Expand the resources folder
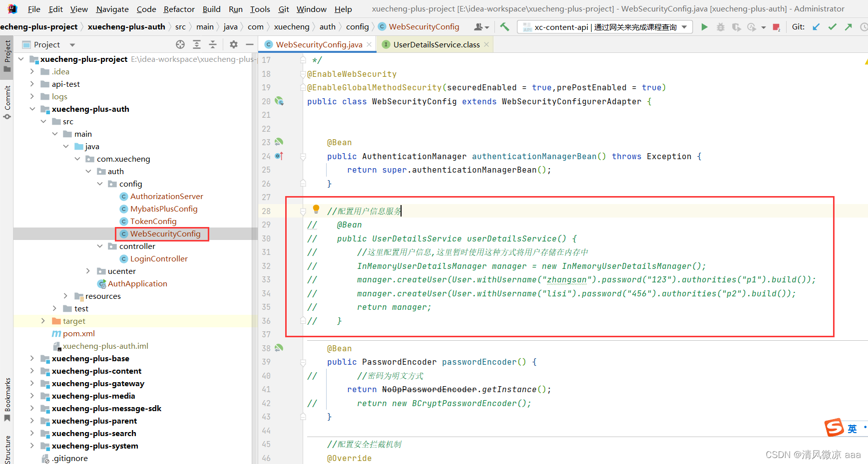 (66, 296)
